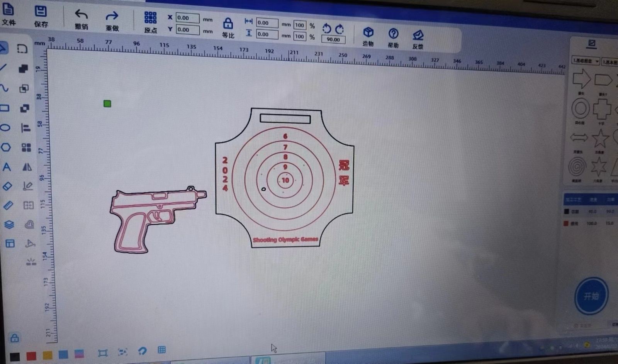Choose the Polygon hexagon tool
618x364 pixels.
coord(6,147)
